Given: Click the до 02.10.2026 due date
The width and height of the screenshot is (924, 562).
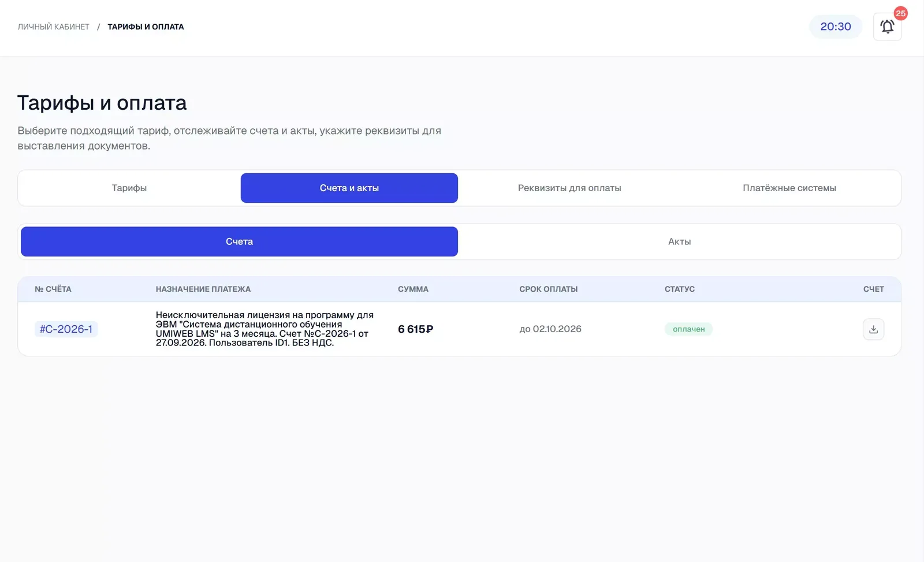Looking at the screenshot, I should (550, 329).
